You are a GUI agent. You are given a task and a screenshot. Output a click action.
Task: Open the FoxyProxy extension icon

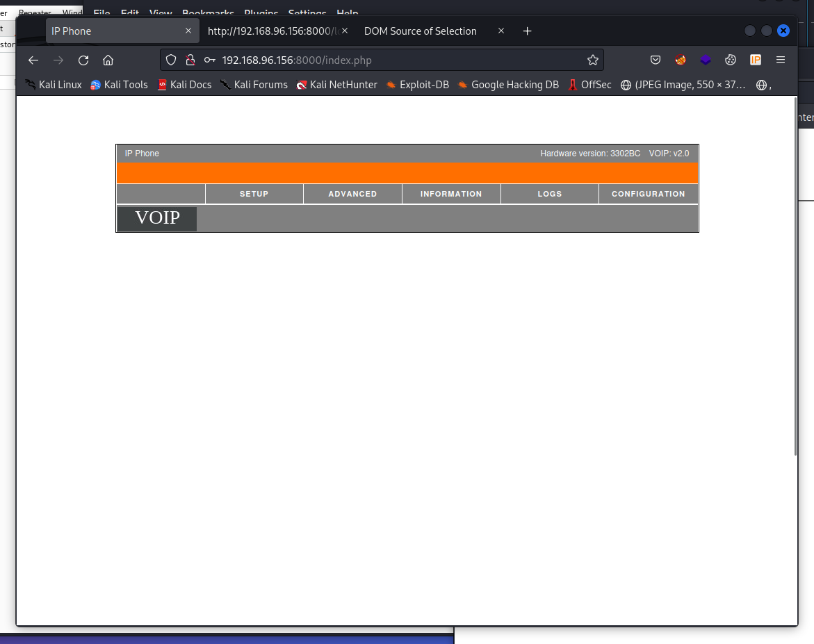(680, 60)
